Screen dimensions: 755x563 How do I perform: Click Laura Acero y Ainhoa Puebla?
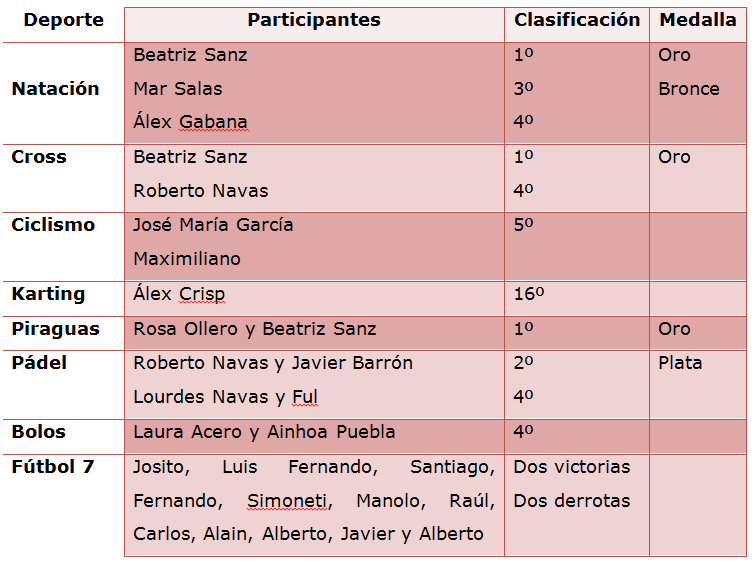pyautogui.click(x=264, y=432)
